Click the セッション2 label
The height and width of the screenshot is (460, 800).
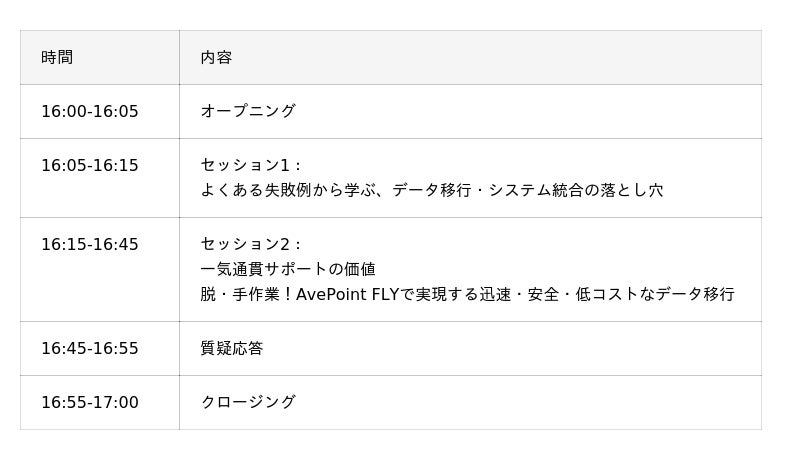click(246, 245)
